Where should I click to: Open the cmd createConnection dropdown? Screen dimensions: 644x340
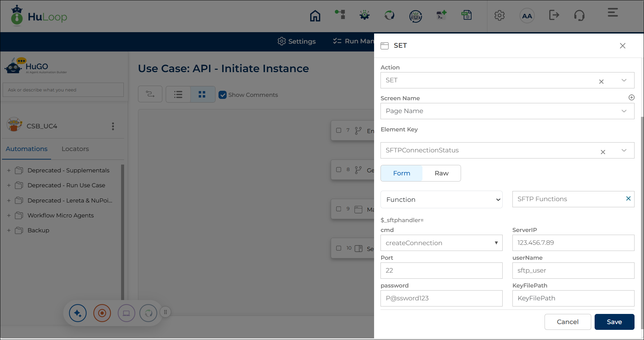click(x=441, y=243)
